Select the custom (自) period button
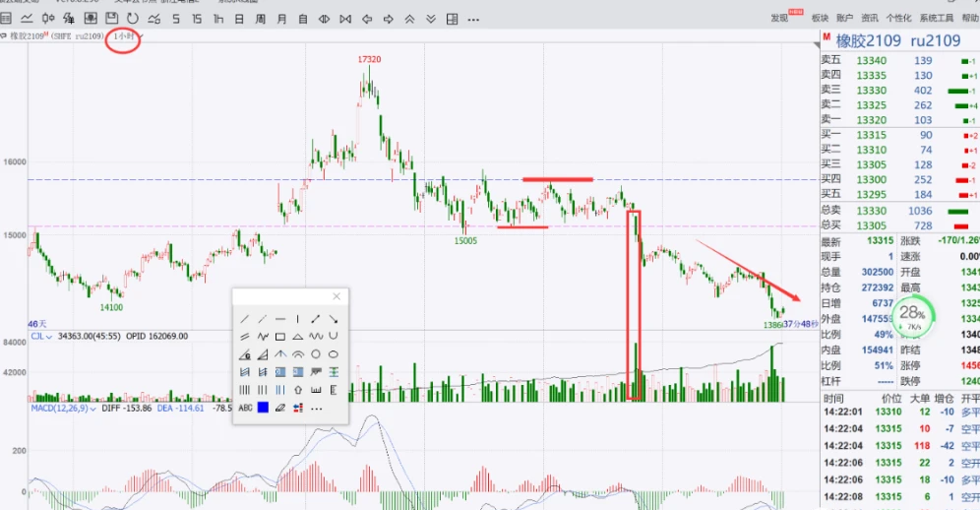The width and height of the screenshot is (980, 510). (x=303, y=20)
